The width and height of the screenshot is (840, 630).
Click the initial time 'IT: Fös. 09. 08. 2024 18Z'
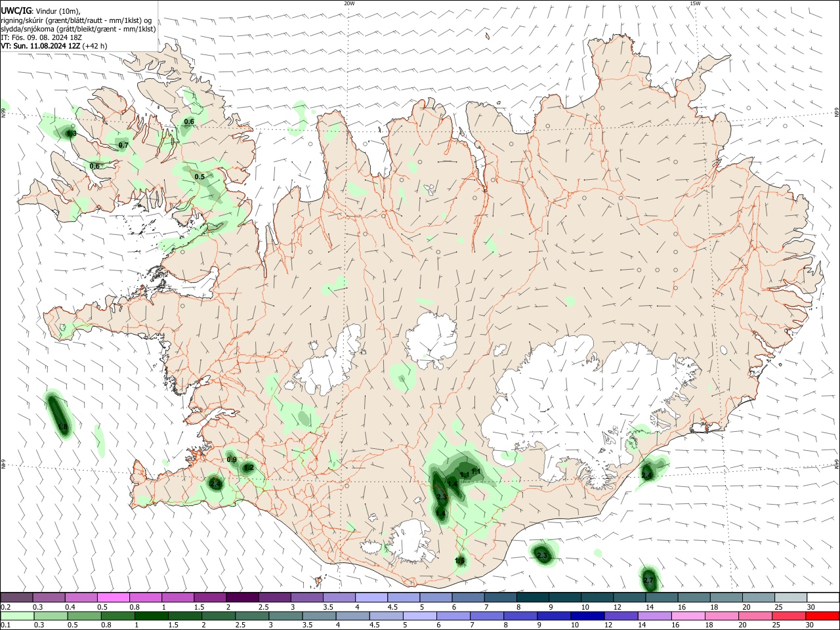41,37
